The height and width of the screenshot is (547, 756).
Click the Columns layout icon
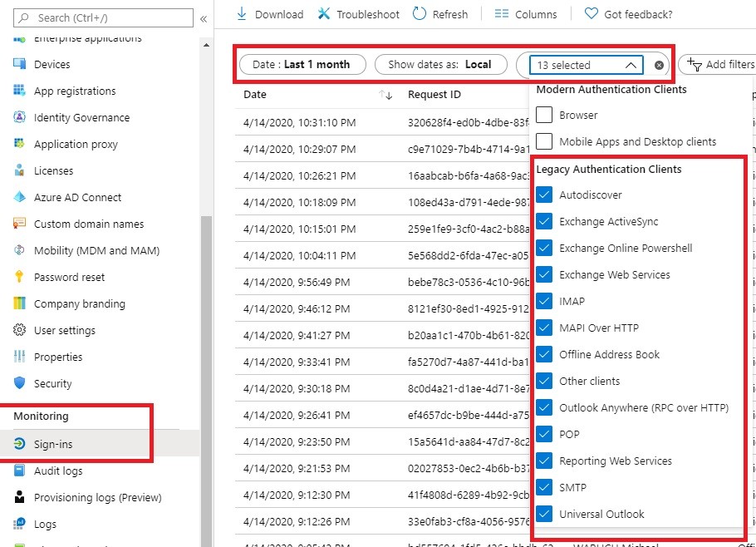click(x=501, y=14)
